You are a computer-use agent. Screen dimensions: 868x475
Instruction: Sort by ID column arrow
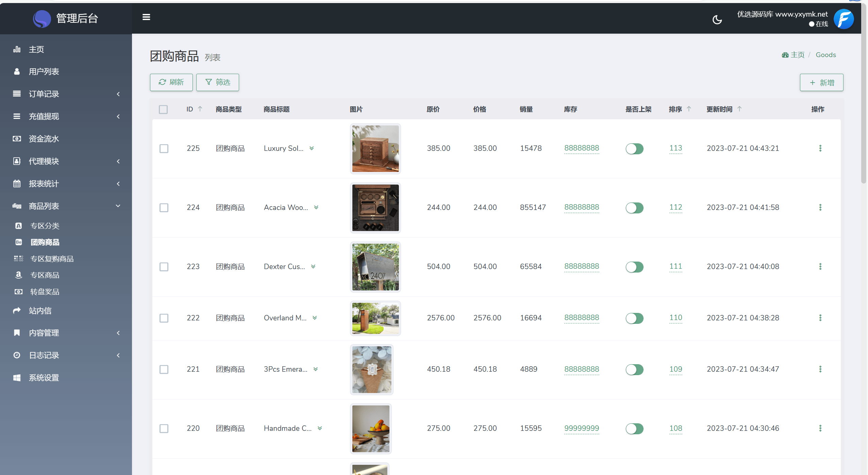click(x=200, y=109)
